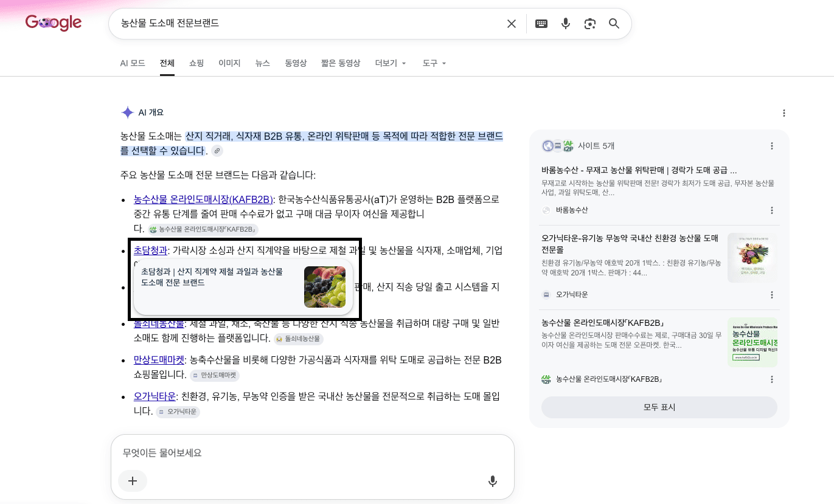Open options for the 오가닉타운 source card
The height and width of the screenshot is (504, 834).
(x=772, y=295)
